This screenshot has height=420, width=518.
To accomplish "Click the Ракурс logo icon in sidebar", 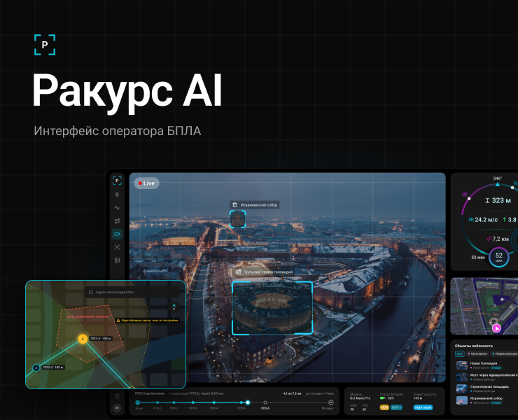I will point(117,181).
